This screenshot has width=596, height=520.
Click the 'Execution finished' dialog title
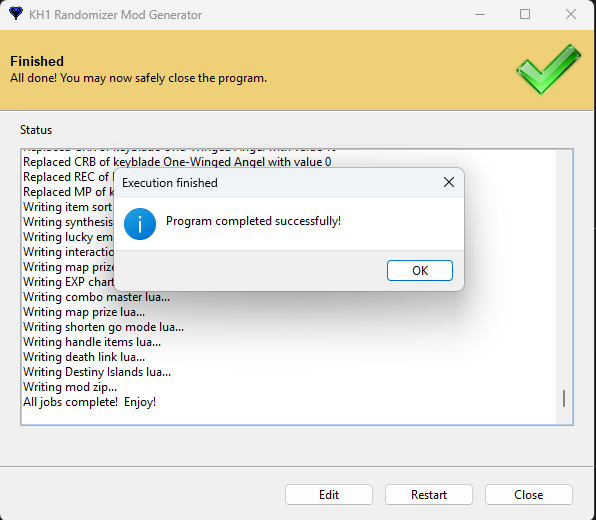(170, 183)
